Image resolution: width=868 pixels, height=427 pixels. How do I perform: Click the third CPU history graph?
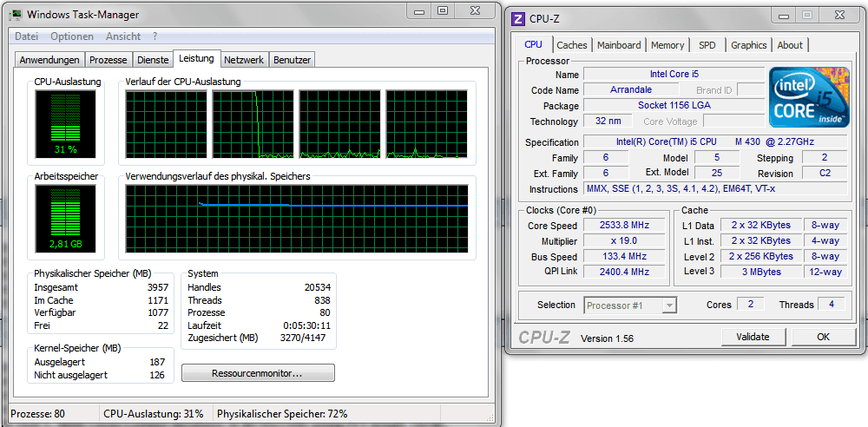point(340,125)
